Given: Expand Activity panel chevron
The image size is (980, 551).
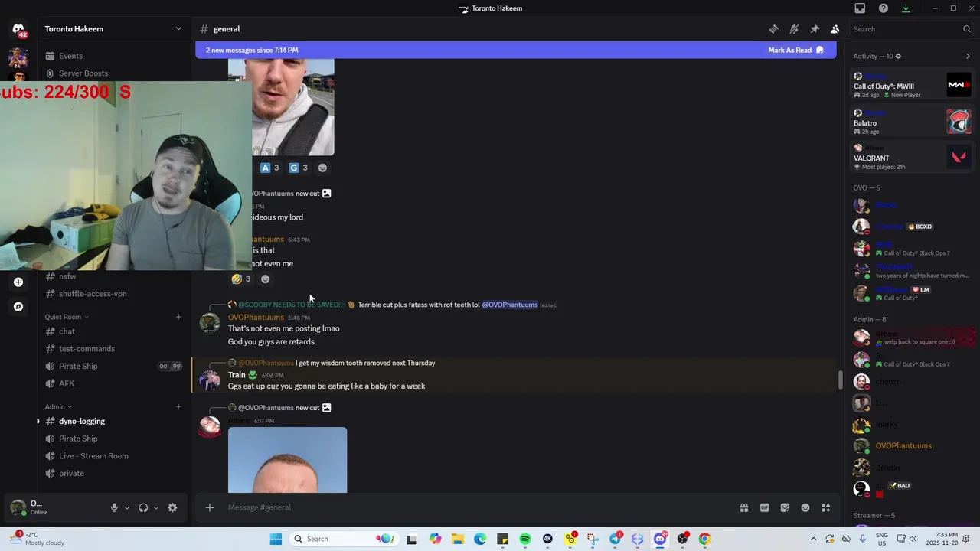Looking at the screenshot, I should (x=968, y=56).
